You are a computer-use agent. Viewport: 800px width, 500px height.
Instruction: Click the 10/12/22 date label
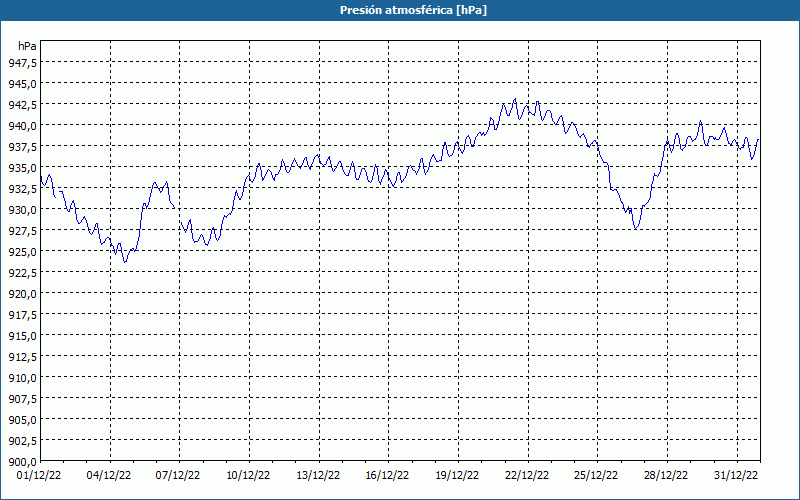coord(248,475)
